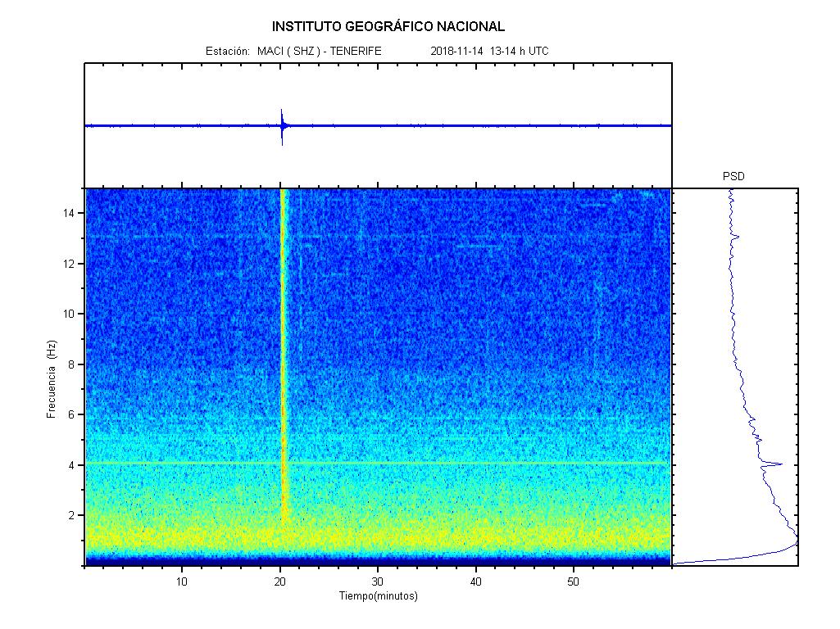Click the Frecuencia (Hz) axis label
840x629 pixels.
[51, 378]
